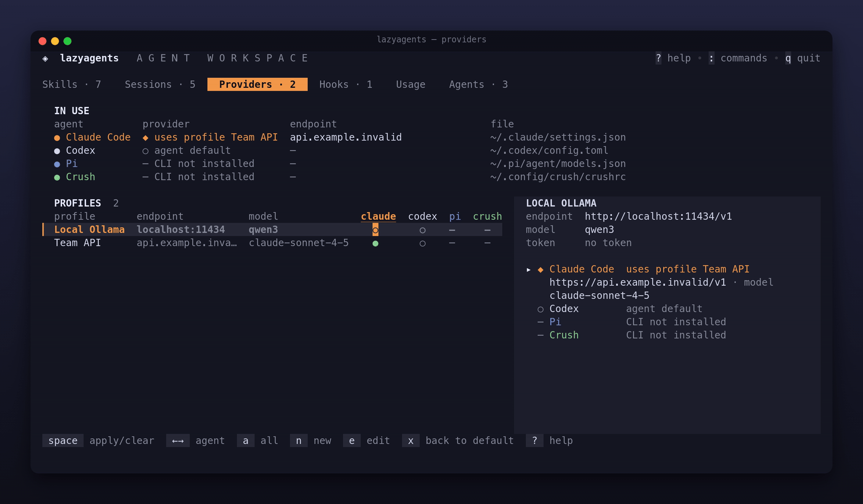Image resolution: width=863 pixels, height=504 pixels.
Task: Switch to the Usage tab
Action: pyautogui.click(x=411, y=85)
